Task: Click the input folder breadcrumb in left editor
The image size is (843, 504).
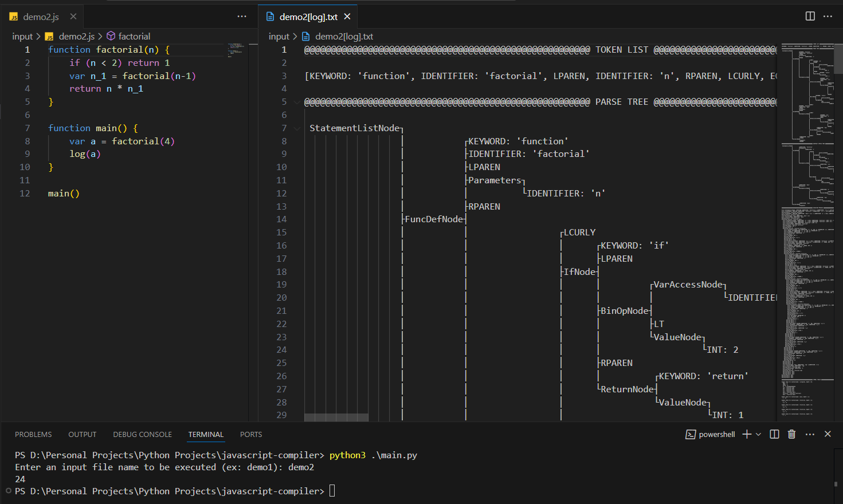Action: (22, 36)
